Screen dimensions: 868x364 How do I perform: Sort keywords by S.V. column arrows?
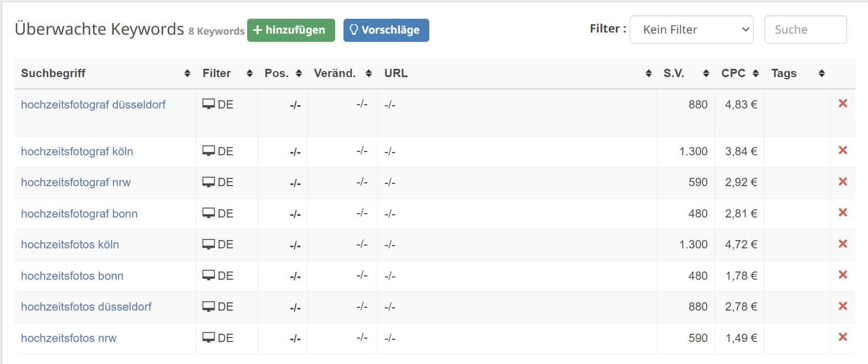click(x=706, y=73)
